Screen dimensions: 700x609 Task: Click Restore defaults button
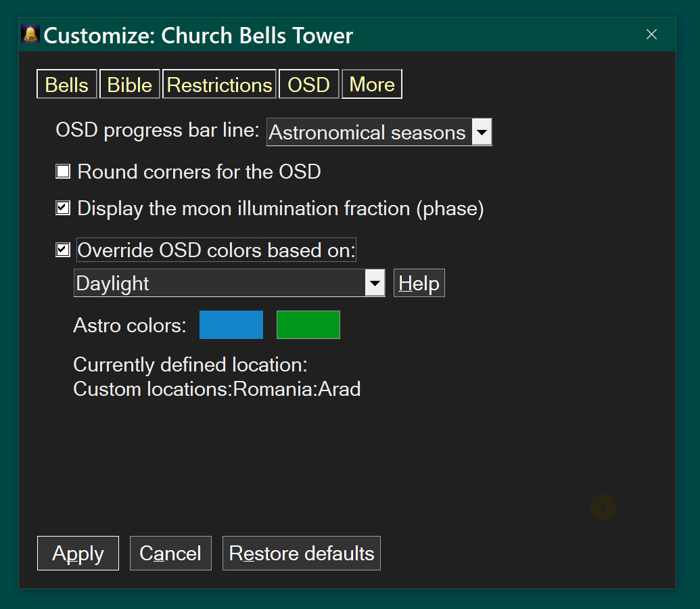pos(302,554)
